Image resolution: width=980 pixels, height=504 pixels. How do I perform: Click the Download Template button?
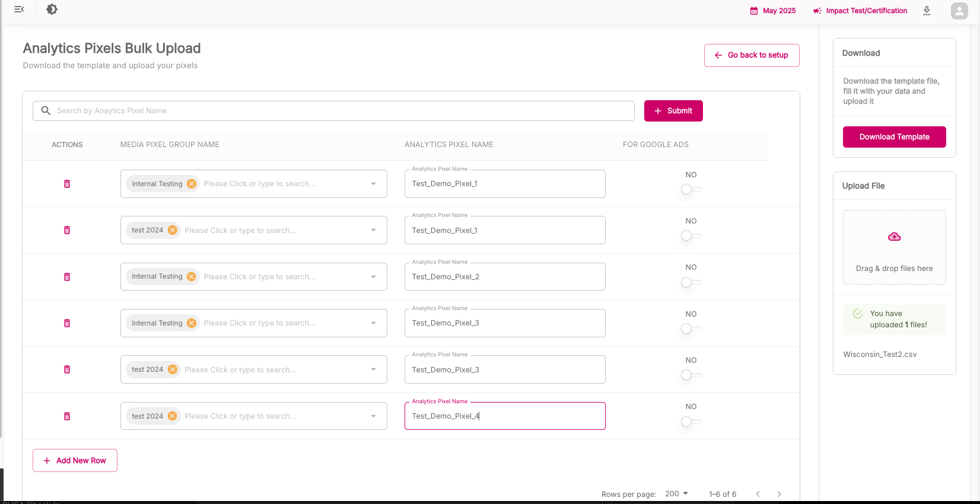[x=894, y=137]
